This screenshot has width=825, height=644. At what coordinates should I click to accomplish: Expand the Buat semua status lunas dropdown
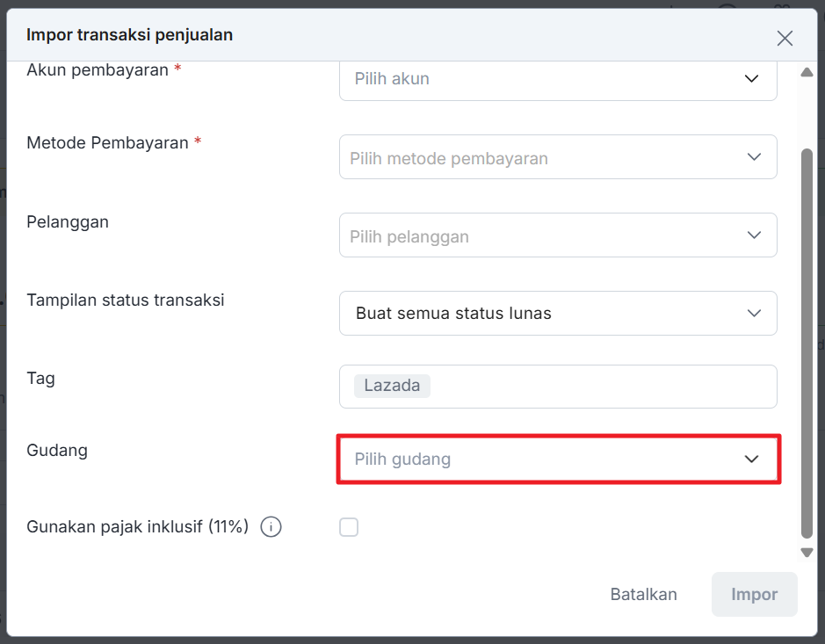click(558, 313)
